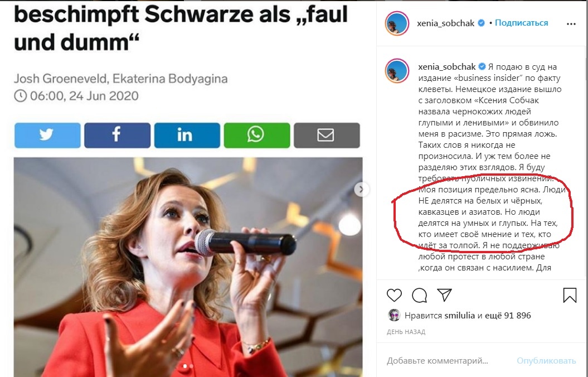This screenshot has height=377, width=588.
Task: Share the article via Facebook icon
Action: tap(117, 135)
